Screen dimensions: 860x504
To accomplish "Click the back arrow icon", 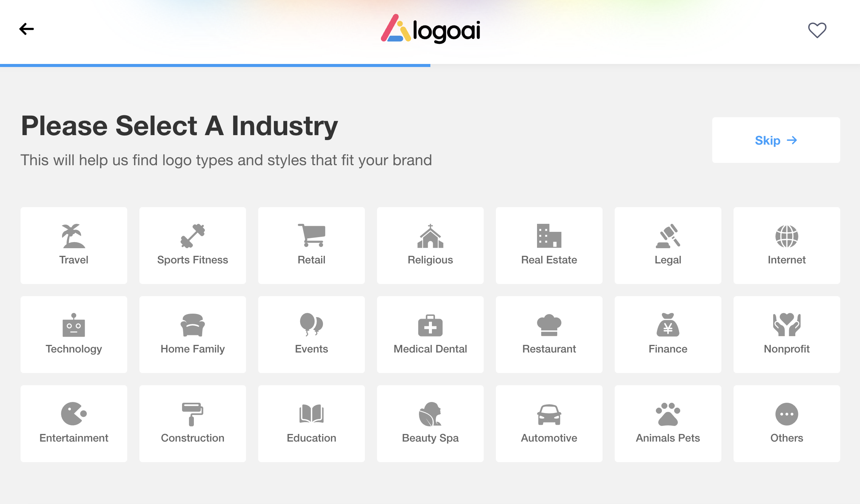I will (27, 29).
